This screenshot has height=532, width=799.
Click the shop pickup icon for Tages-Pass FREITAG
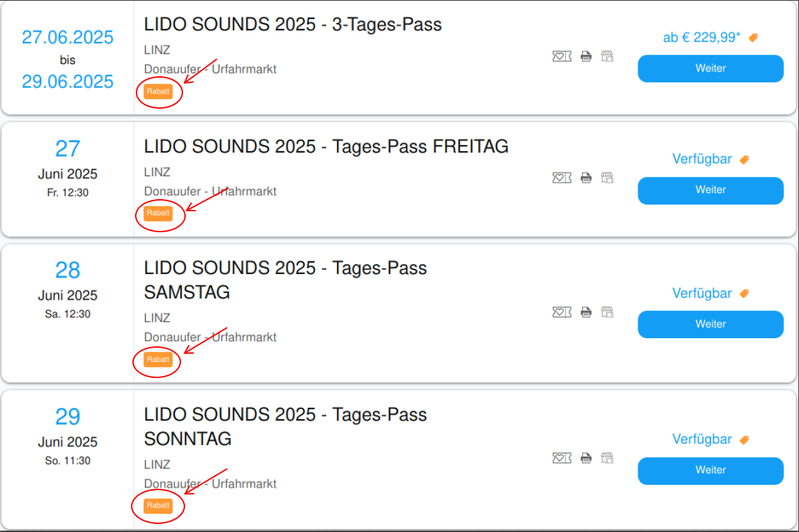pos(607,178)
